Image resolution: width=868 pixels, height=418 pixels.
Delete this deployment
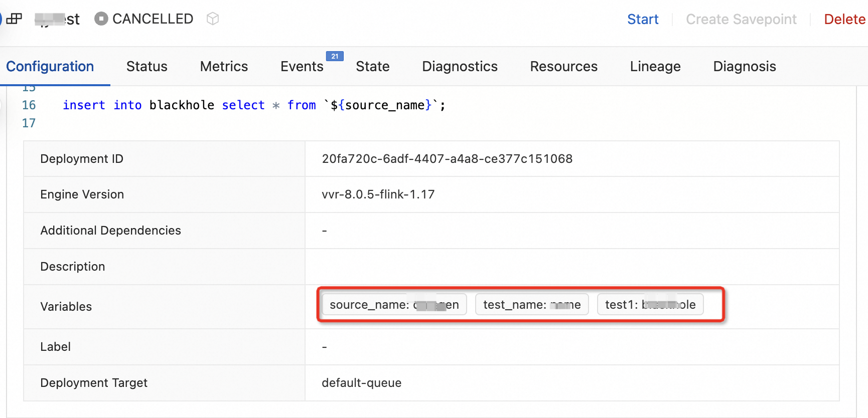[845, 19]
